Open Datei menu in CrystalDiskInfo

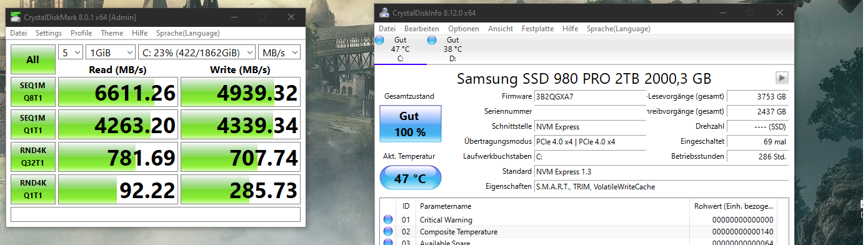coord(387,29)
